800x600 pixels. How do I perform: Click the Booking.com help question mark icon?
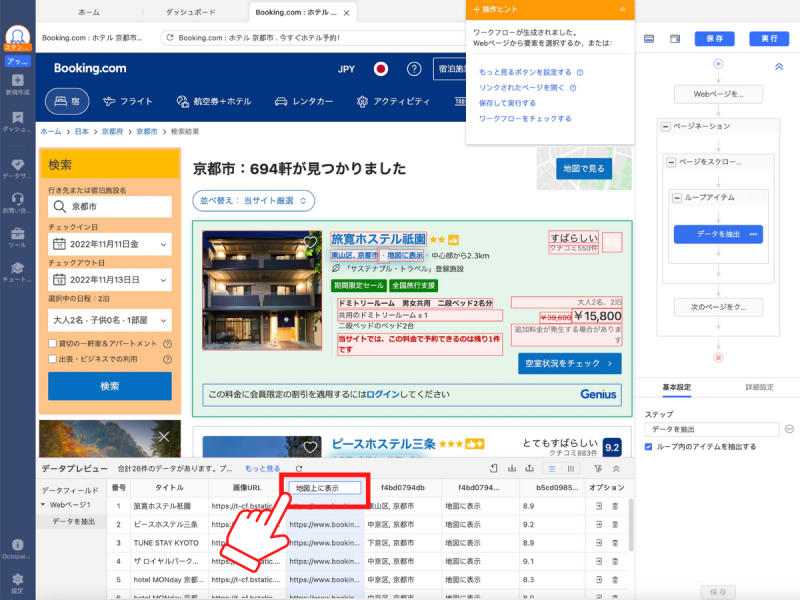point(414,69)
